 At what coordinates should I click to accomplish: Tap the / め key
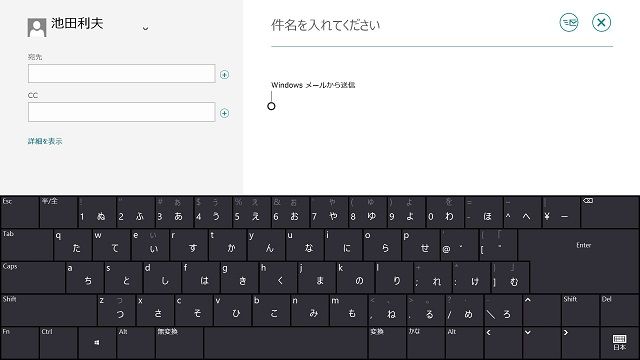(x=464, y=310)
